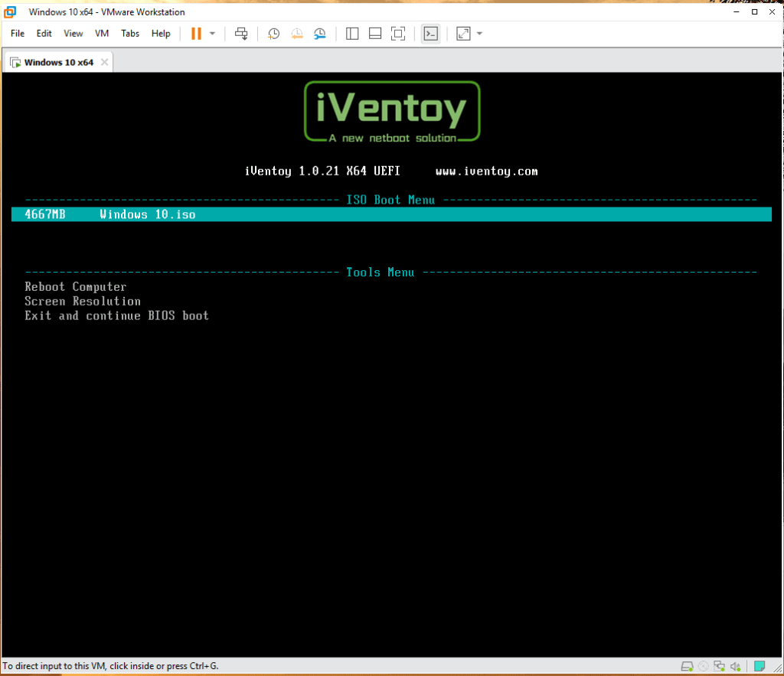Toggle the console view button

[431, 34]
